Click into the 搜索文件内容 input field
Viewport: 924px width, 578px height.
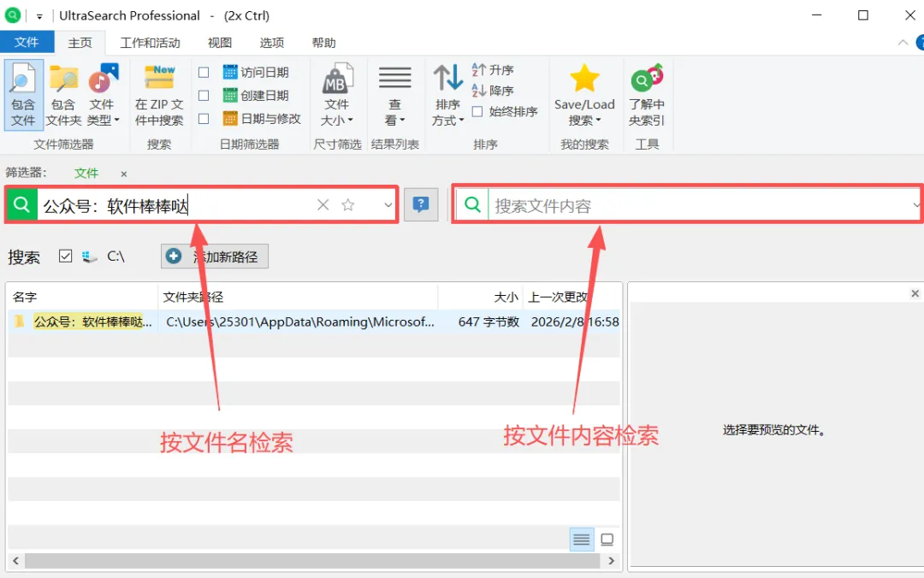(698, 205)
